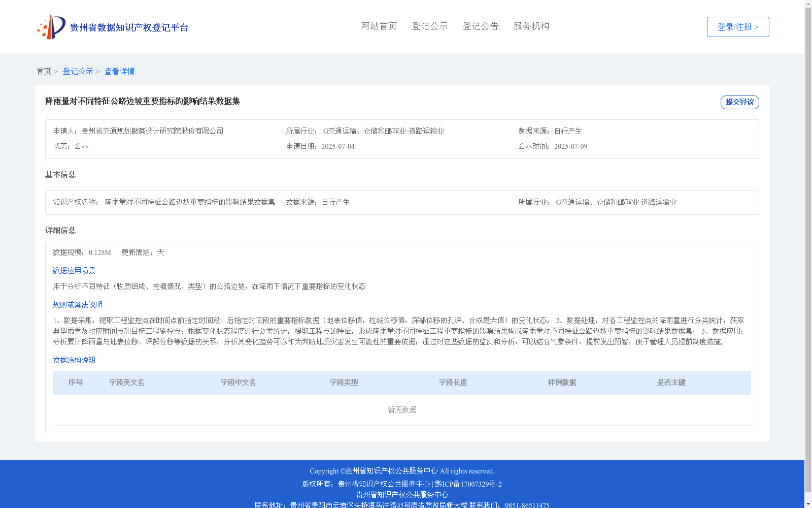Click the 是否主键 column header
Image resolution: width=812 pixels, height=508 pixels.
671,383
